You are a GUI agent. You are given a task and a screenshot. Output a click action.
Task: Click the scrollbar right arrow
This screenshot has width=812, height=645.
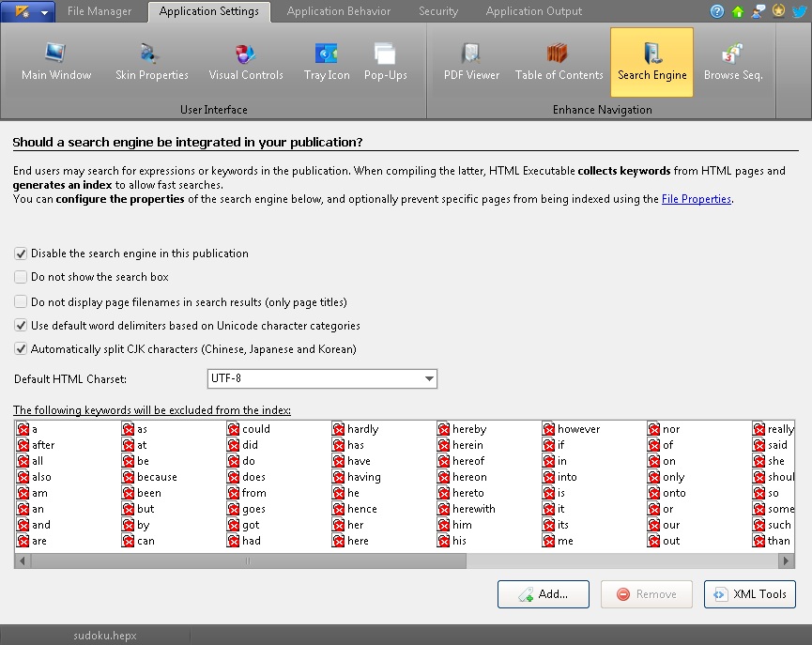(786, 561)
